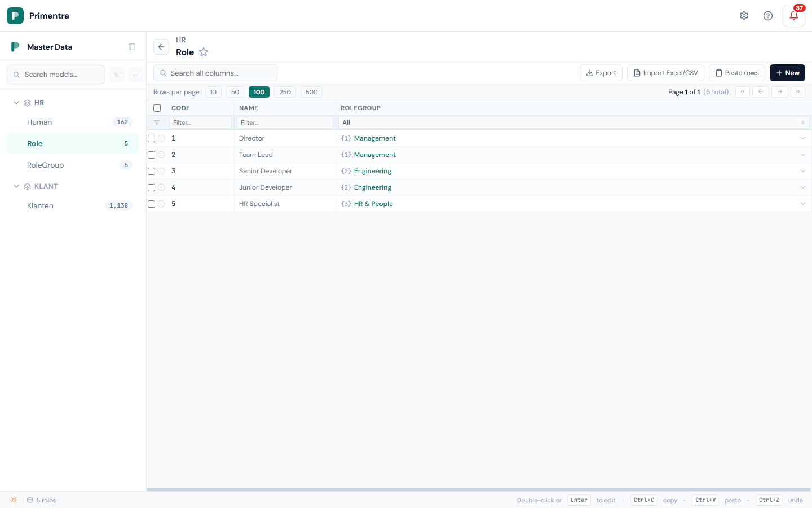Open the settings gear icon
This screenshot has width=812, height=508.
tap(744, 16)
